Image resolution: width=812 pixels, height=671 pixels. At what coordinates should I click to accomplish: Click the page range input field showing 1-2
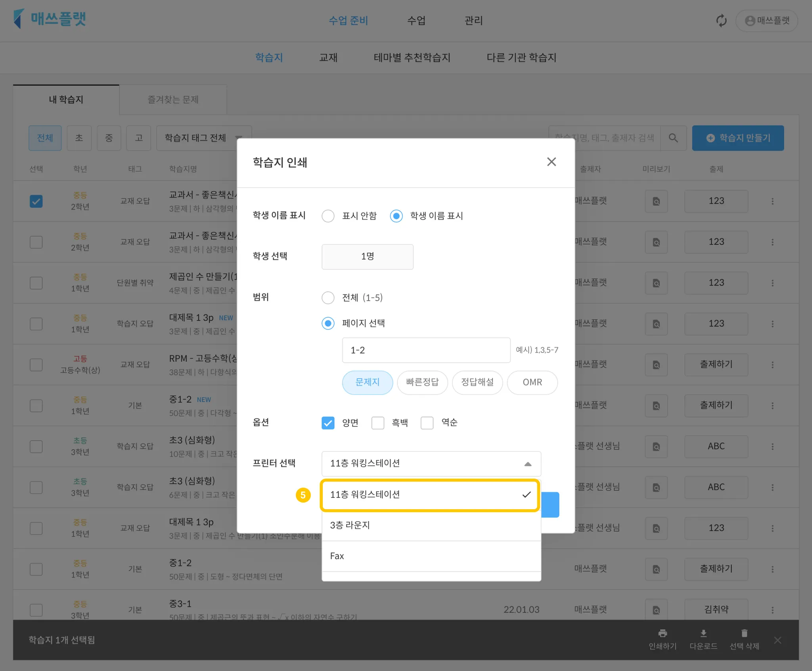426,350
